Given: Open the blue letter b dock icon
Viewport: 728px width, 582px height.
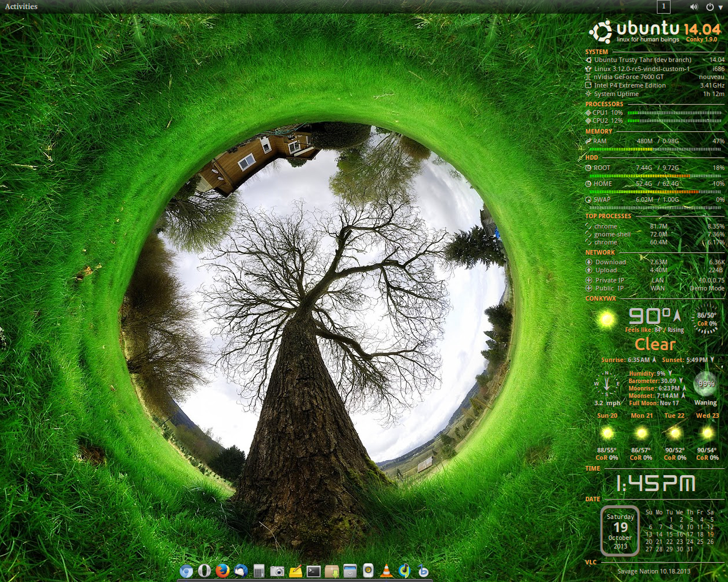Looking at the screenshot, I should pos(423,571).
